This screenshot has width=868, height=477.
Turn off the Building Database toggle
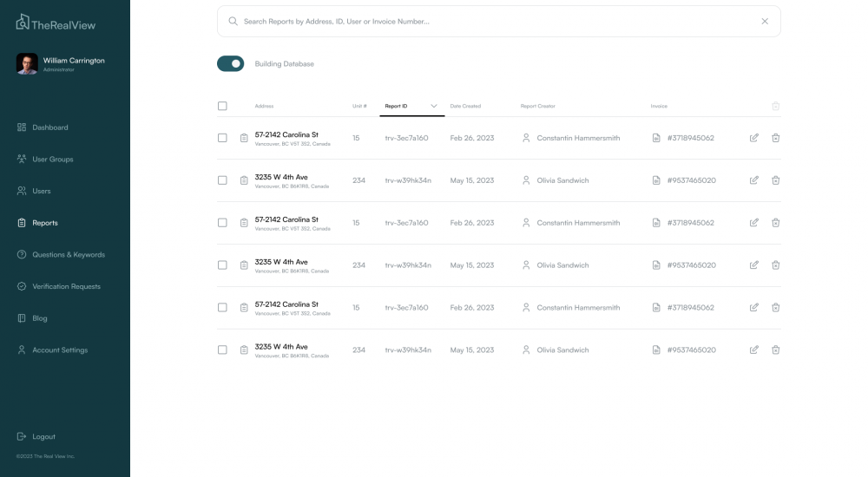pyautogui.click(x=231, y=63)
